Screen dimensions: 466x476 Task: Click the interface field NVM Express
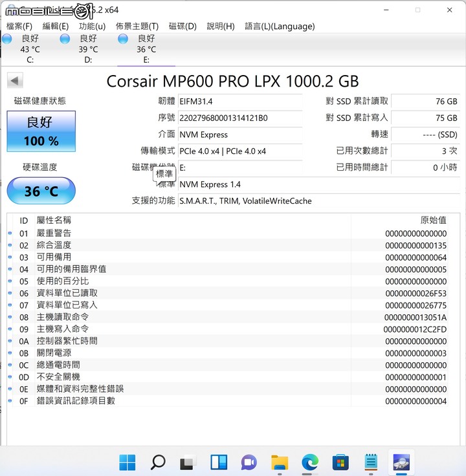[240, 135]
